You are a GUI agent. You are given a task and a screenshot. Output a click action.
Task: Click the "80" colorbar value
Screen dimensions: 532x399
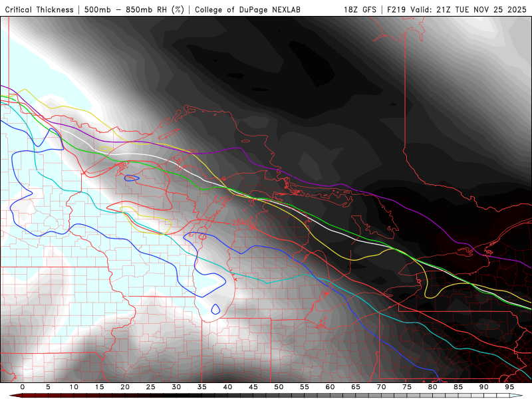point(432,387)
